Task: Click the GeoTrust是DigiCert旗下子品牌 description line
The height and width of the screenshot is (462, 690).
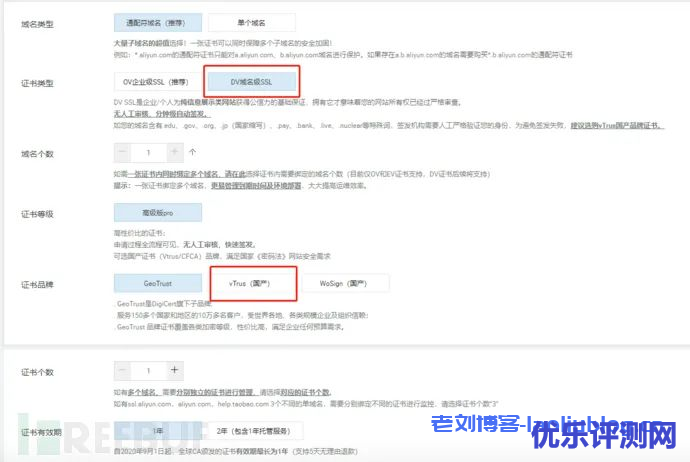Action: click(x=164, y=304)
